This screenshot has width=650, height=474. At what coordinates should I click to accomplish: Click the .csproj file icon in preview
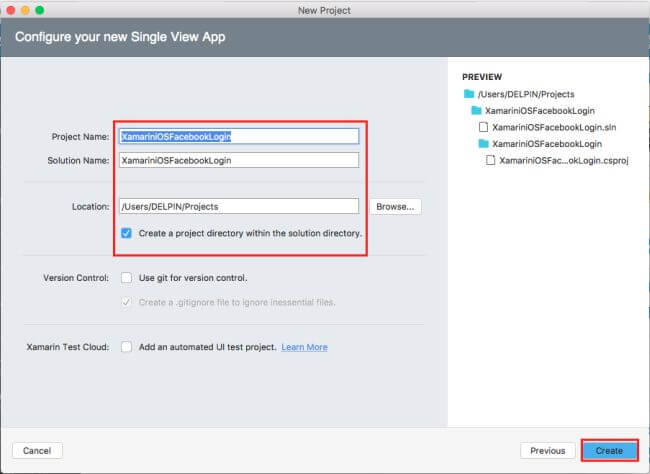point(492,160)
